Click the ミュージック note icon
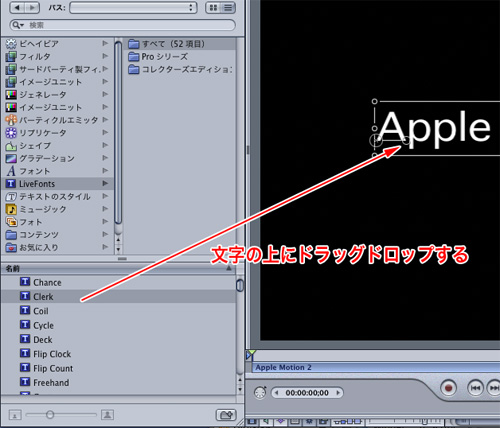Viewport: 500px width, 428px height. tap(11, 209)
